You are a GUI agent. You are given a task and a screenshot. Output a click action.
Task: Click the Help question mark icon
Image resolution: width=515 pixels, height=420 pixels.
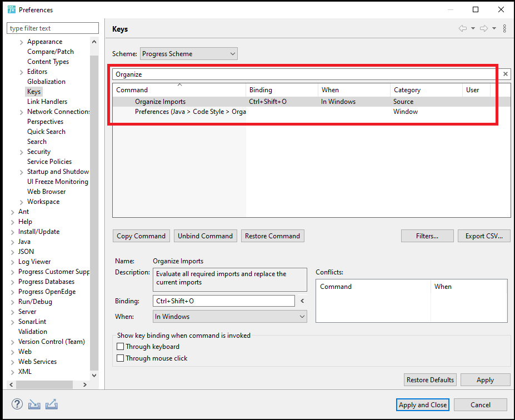point(17,404)
